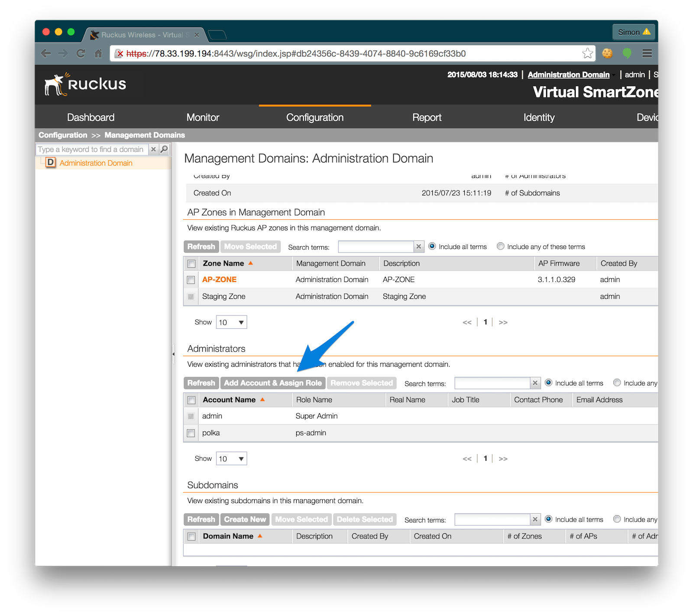Viewport: 693px width, 616px height.
Task: Select all subdomains header checkbox
Action: (x=191, y=536)
